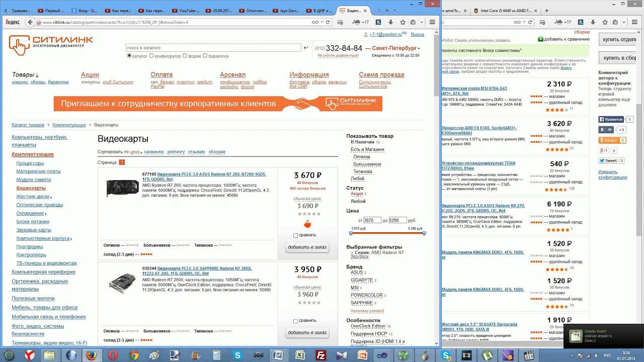644x362 pixels.
Task: Go back with the browser back arrow
Action: click(x=31, y=22)
